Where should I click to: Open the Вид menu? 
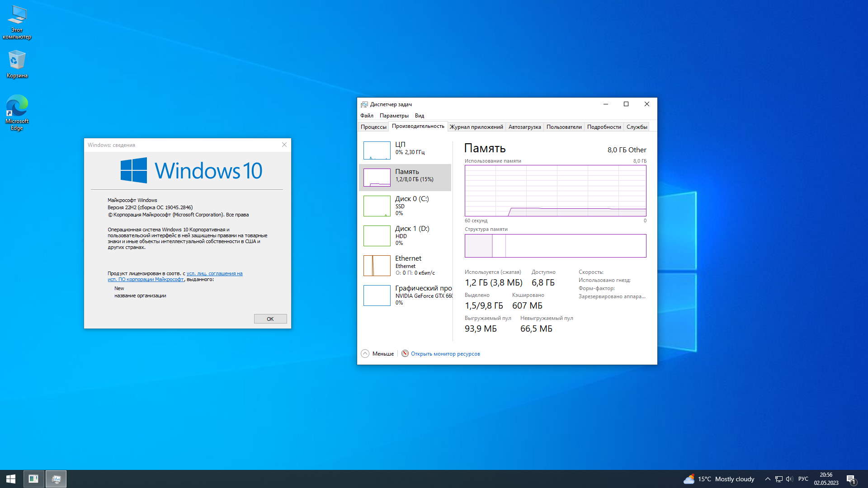(419, 116)
